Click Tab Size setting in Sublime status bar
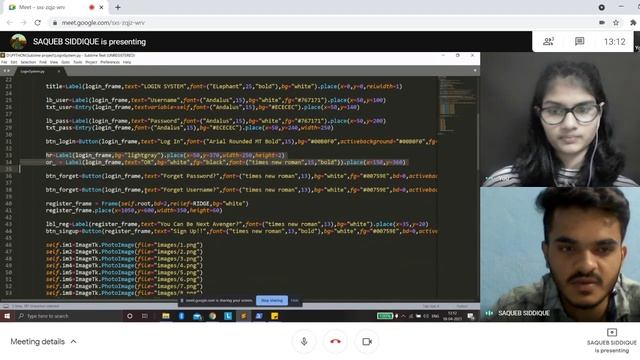This screenshot has height=360, width=640. (431, 306)
